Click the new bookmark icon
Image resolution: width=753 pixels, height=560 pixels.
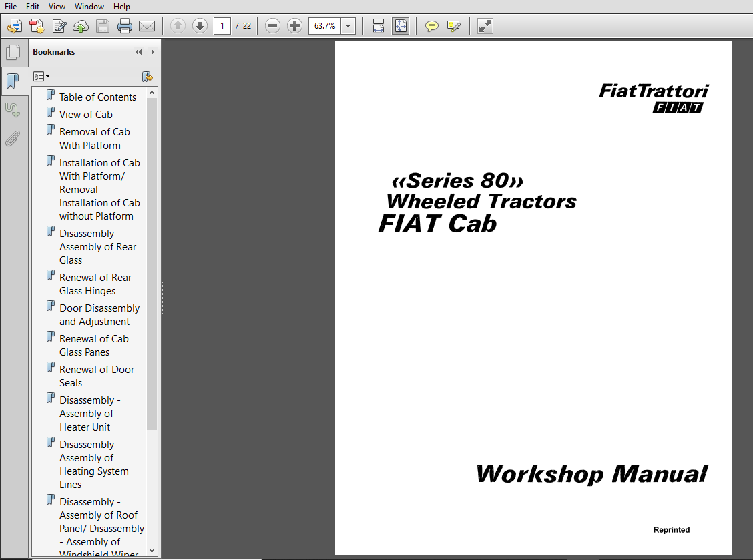pyautogui.click(x=148, y=76)
